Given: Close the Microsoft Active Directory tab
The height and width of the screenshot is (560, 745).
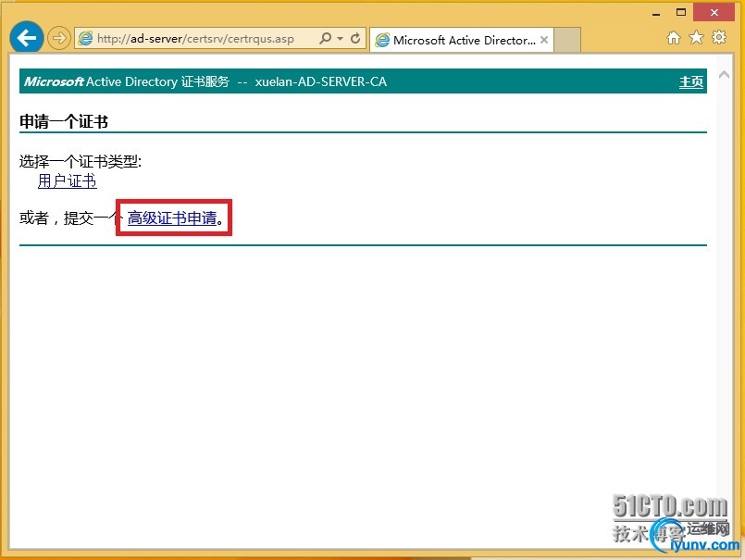Looking at the screenshot, I should pyautogui.click(x=544, y=40).
